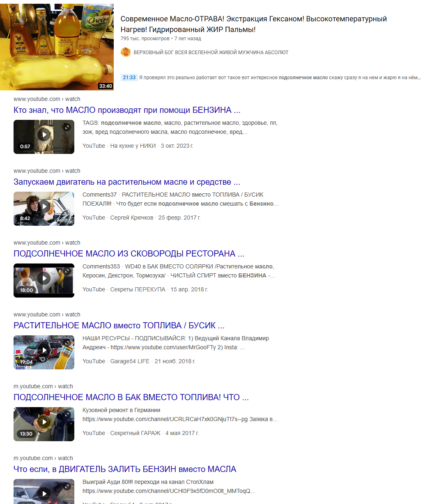This screenshot has height=504, width=425.
Task: Open 'Запускаем двигатель на растительном масле' result
Action: [x=127, y=182]
